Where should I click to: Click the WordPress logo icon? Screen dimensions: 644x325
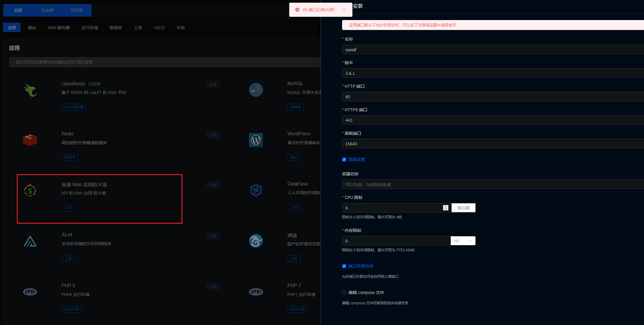click(256, 140)
